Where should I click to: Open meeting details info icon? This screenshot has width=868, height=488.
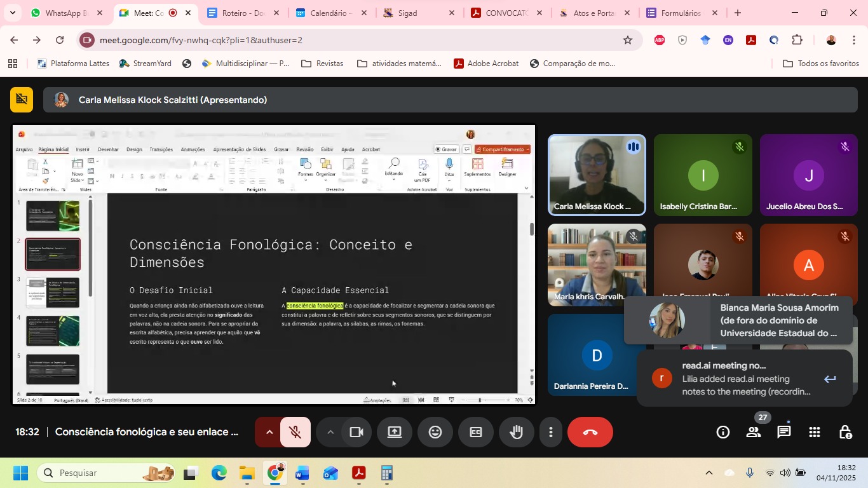click(723, 432)
